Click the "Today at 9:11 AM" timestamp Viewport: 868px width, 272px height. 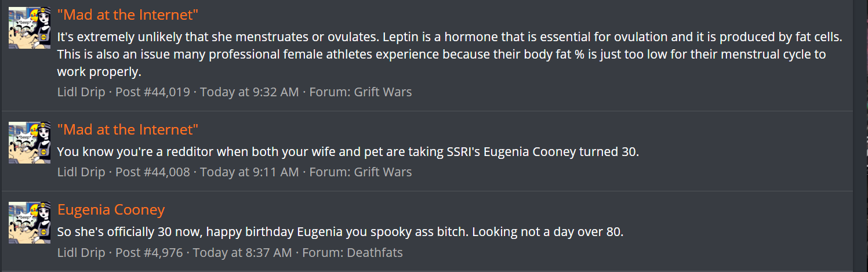pyautogui.click(x=249, y=172)
